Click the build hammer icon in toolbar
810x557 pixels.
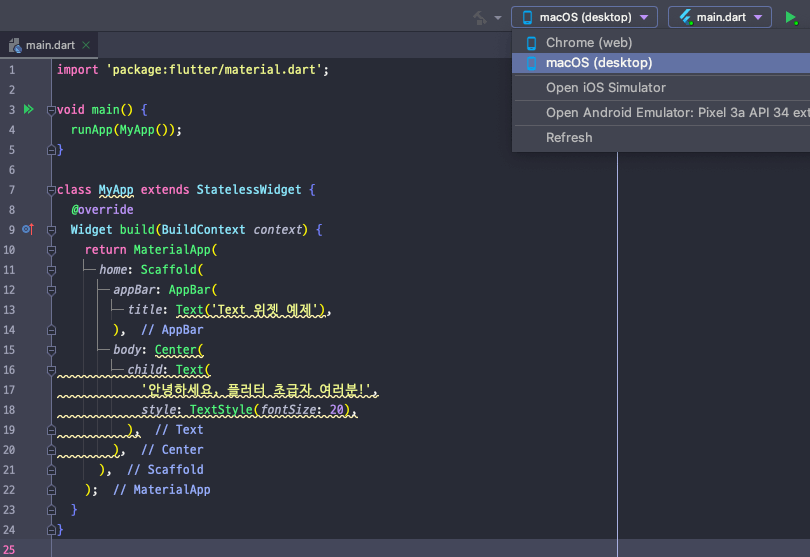[x=480, y=18]
